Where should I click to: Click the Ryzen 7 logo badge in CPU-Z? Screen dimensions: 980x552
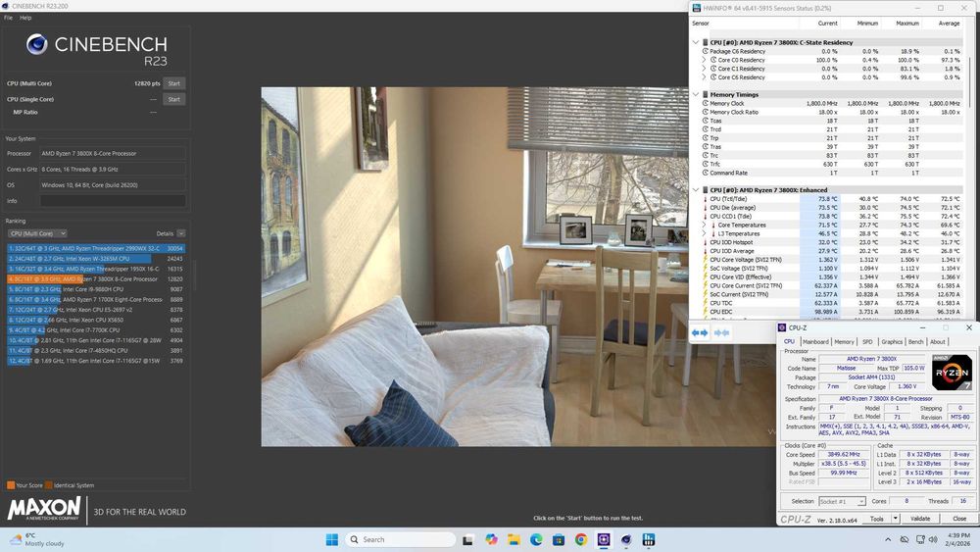tap(952, 373)
